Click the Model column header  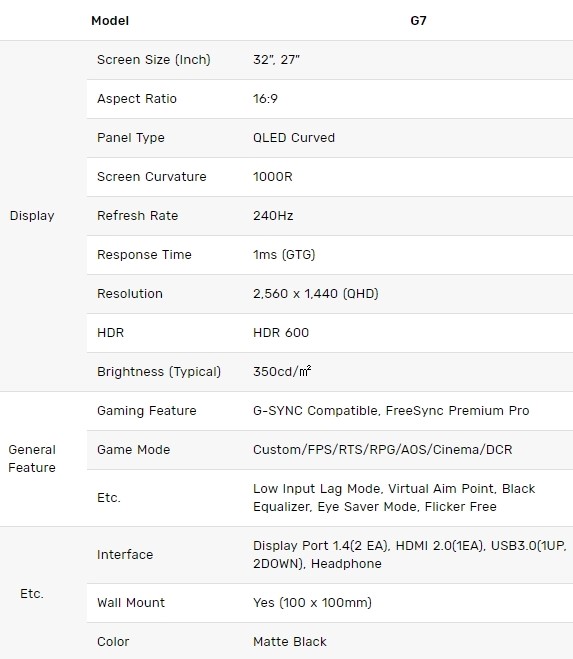[110, 21]
